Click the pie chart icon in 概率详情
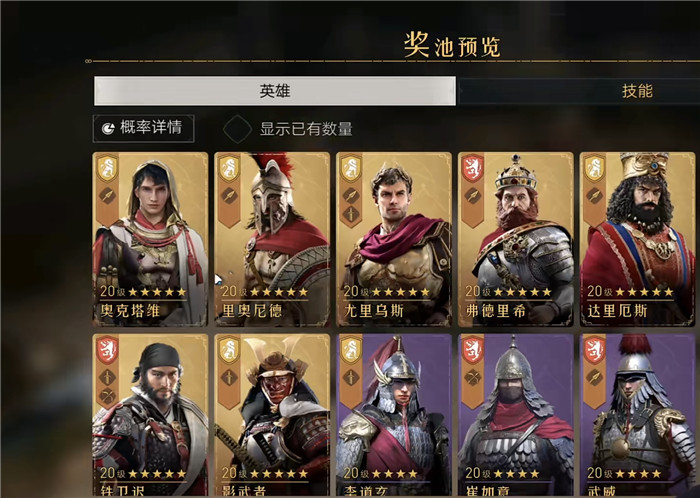This screenshot has height=498, width=700. (x=108, y=129)
